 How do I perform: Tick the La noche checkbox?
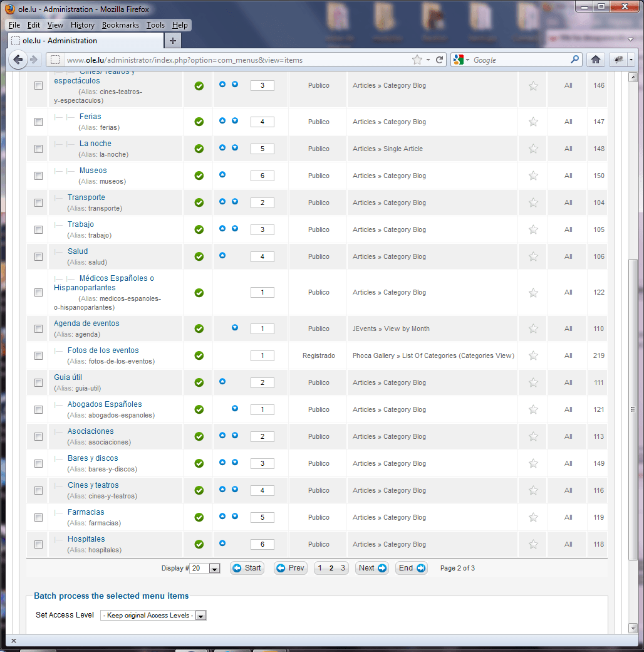tap(39, 149)
